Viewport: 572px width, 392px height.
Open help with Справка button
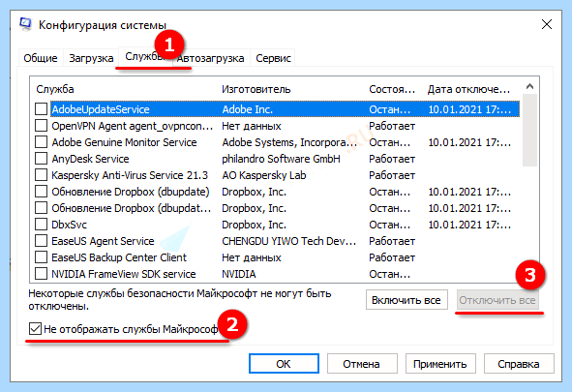(x=519, y=364)
